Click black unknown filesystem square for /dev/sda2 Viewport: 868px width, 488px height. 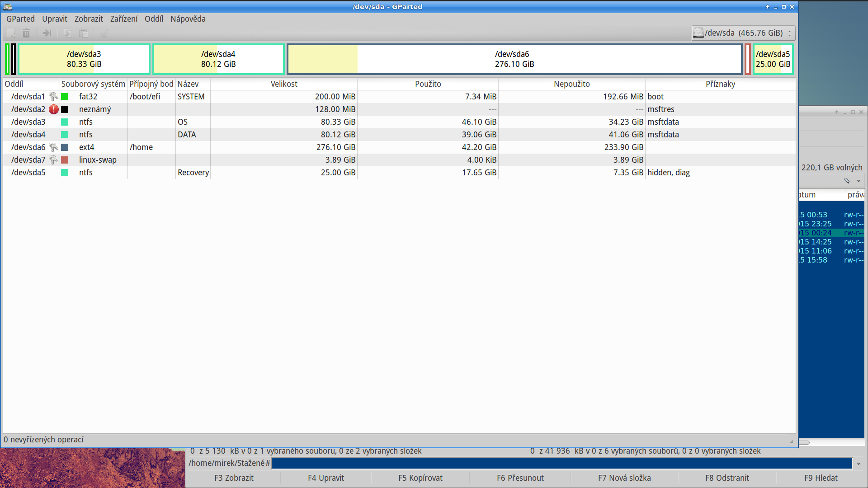65,109
